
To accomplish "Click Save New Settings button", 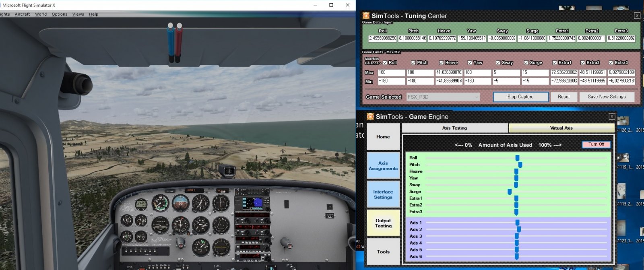I will 607,97.
